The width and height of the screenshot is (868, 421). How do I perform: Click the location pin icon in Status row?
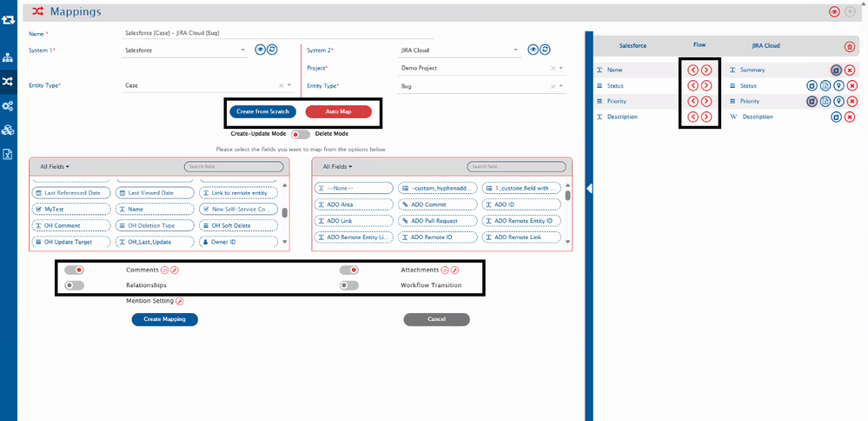click(x=838, y=85)
